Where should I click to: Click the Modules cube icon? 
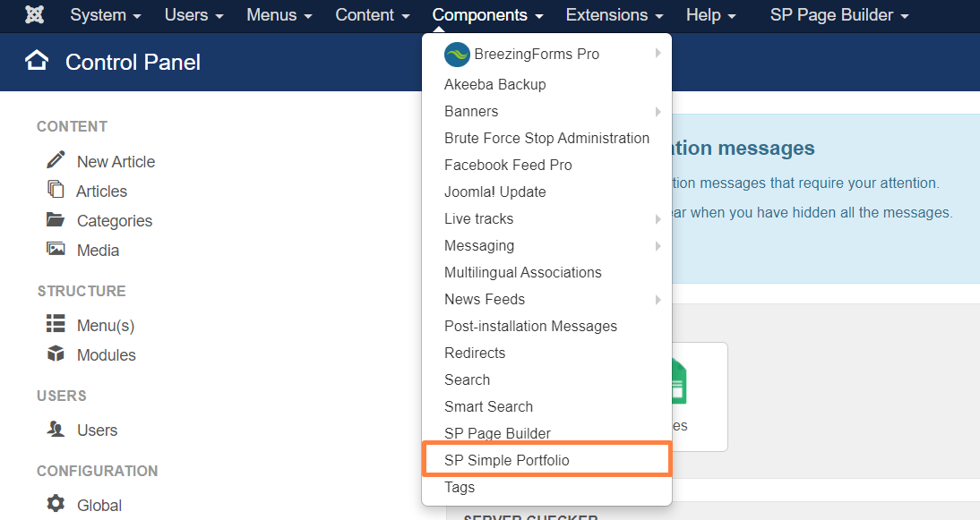click(56, 354)
